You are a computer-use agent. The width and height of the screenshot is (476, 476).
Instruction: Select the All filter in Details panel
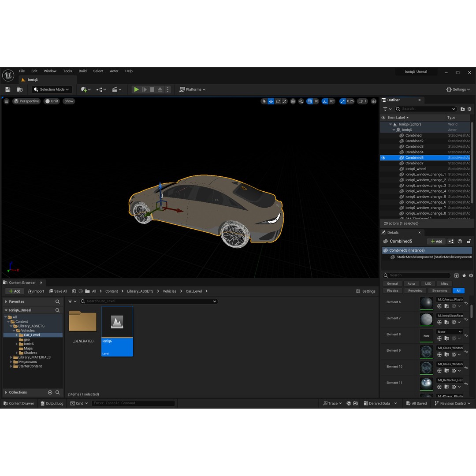tap(458, 290)
